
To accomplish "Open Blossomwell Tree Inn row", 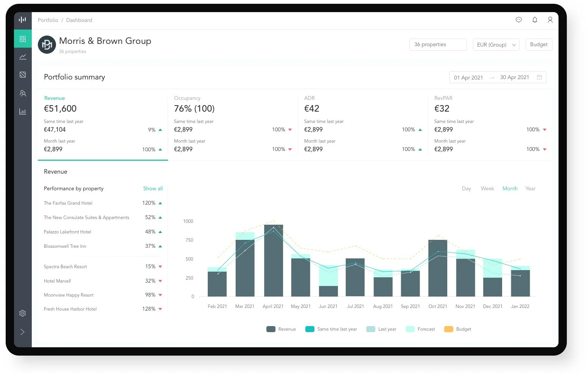I will point(103,246).
